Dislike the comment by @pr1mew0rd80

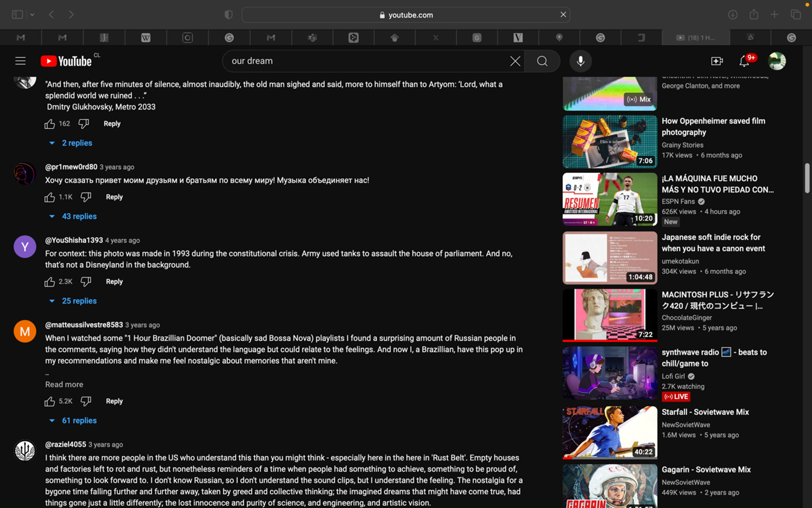tap(86, 197)
